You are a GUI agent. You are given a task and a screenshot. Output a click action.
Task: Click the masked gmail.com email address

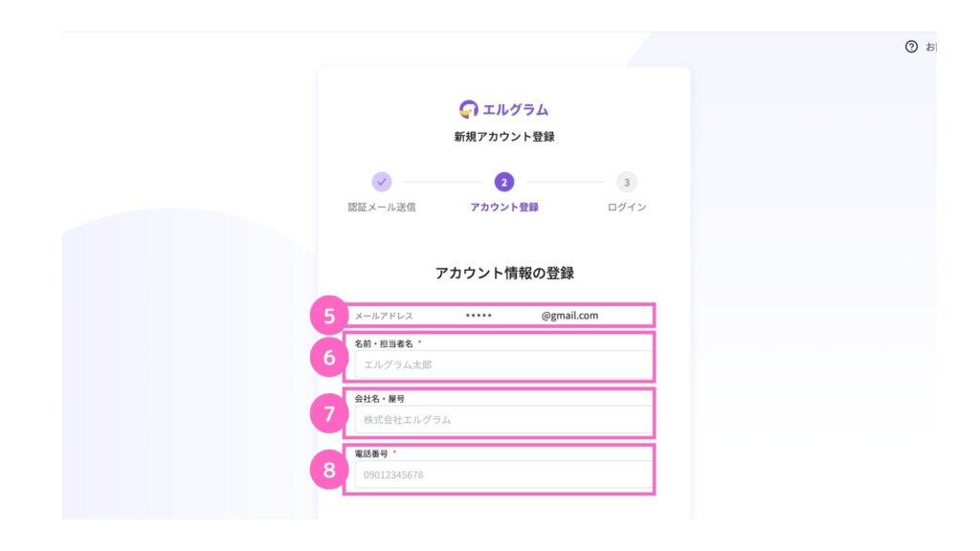(x=531, y=316)
